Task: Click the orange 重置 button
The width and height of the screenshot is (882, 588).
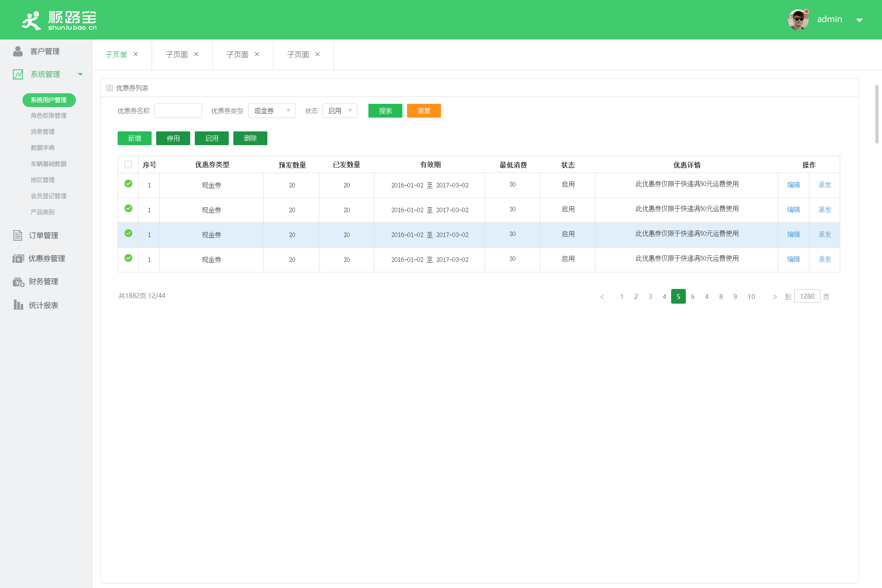Action: coord(424,111)
